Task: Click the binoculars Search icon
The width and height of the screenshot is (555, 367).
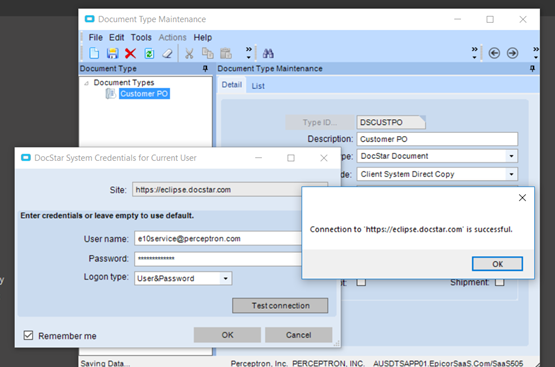Action: click(268, 53)
